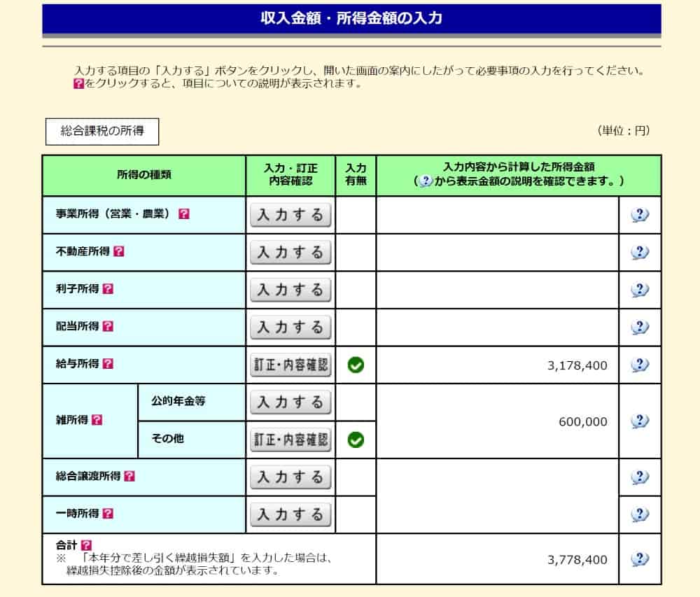Click 入力する for 不動産所得
Screen dimensions: 700x597
pos(290,252)
